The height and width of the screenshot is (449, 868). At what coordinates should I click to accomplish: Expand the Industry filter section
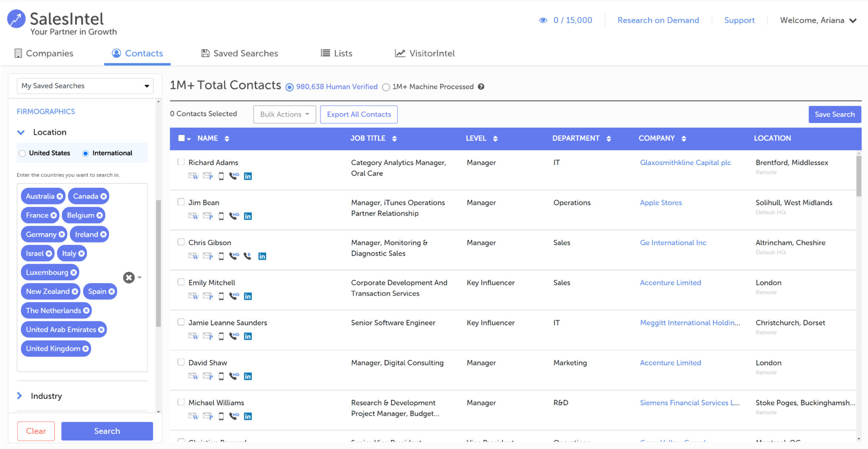19,396
